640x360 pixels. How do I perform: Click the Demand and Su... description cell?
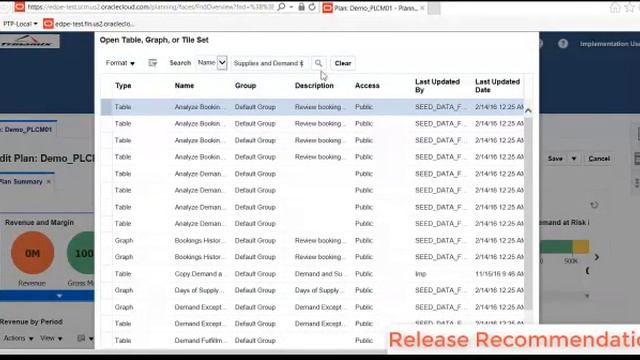point(319,274)
